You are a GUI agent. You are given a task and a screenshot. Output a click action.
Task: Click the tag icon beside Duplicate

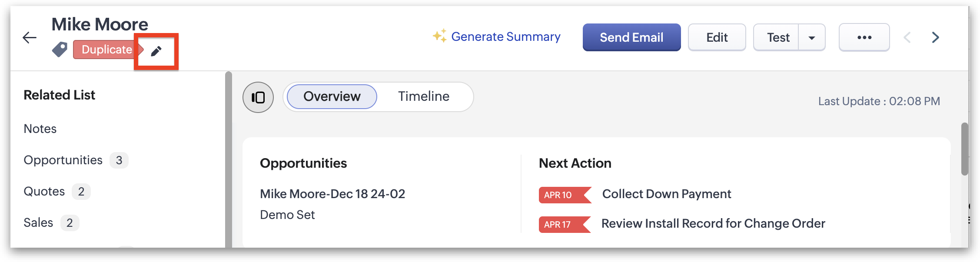pos(60,50)
